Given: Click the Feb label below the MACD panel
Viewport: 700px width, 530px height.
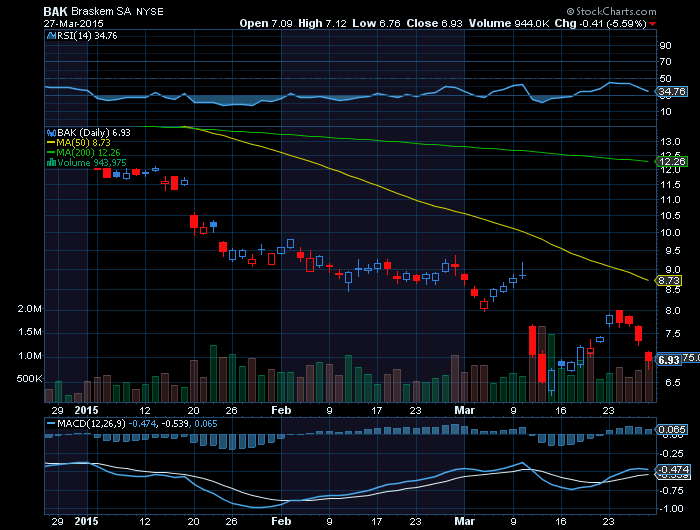Looking at the screenshot, I should click(281, 521).
